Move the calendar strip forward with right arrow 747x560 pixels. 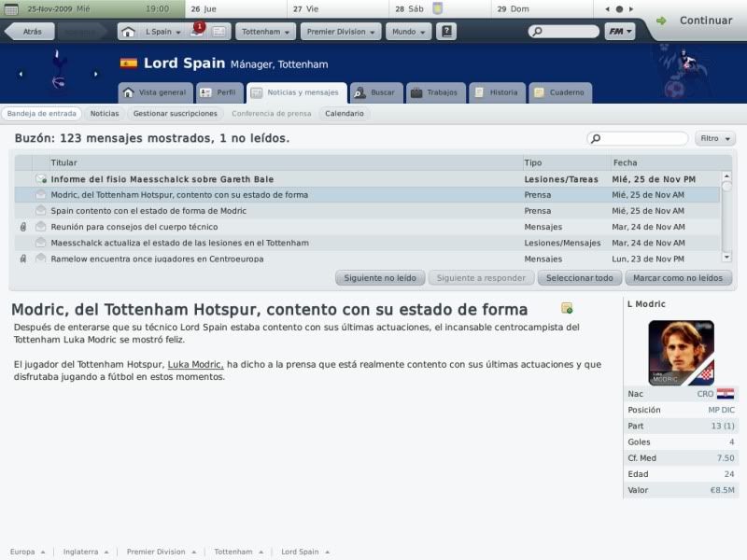(x=631, y=9)
